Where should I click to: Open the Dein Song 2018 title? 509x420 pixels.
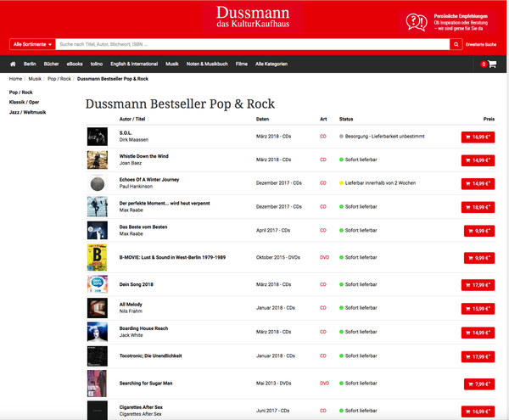[136, 284]
